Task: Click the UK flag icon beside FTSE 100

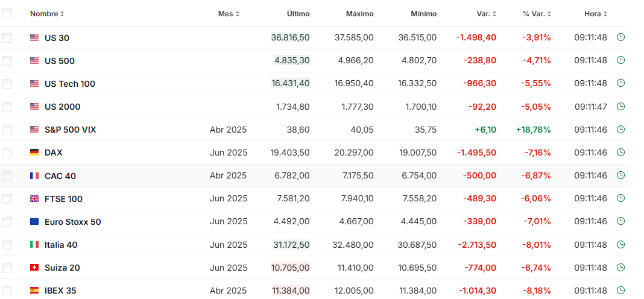Action: pyautogui.click(x=34, y=199)
